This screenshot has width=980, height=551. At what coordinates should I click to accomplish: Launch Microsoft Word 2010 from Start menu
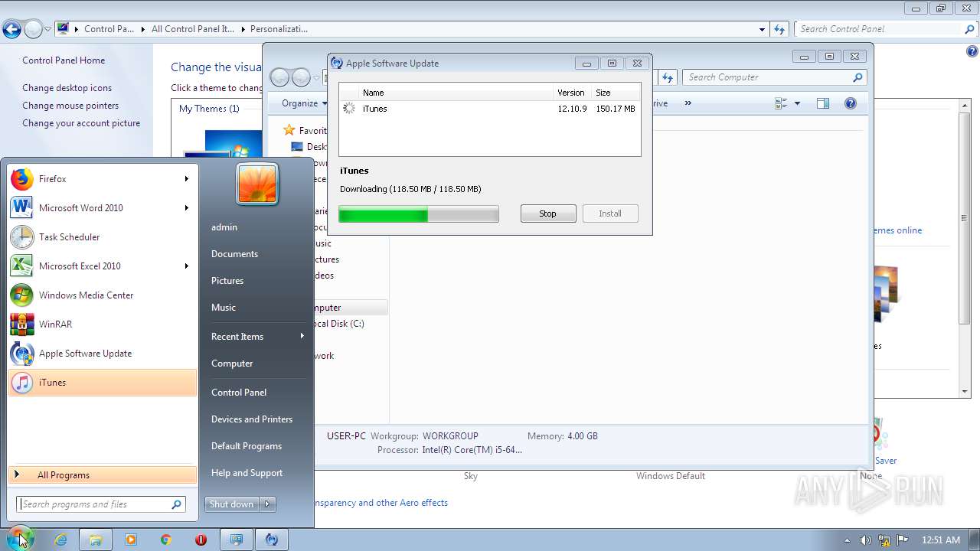[x=103, y=208]
